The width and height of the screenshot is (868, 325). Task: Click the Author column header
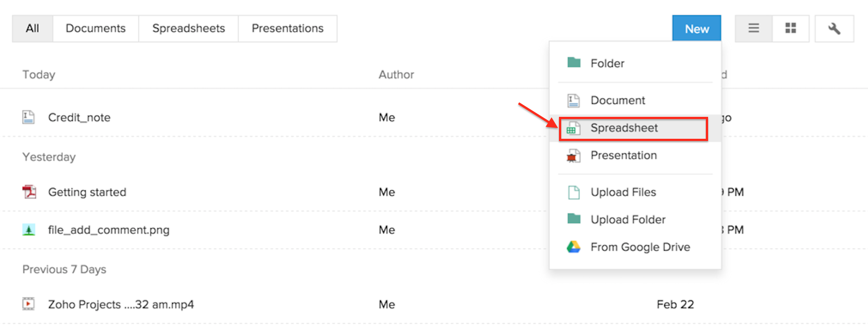click(x=396, y=75)
